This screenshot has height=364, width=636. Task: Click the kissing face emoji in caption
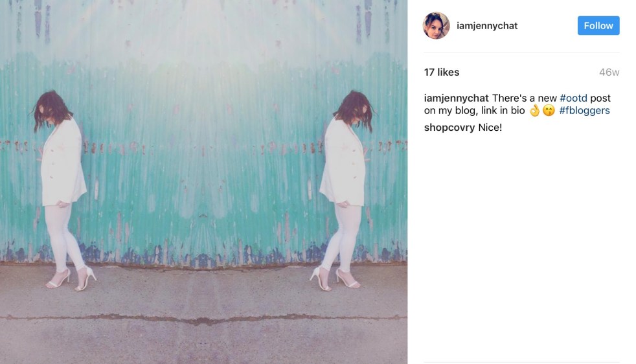tap(549, 110)
